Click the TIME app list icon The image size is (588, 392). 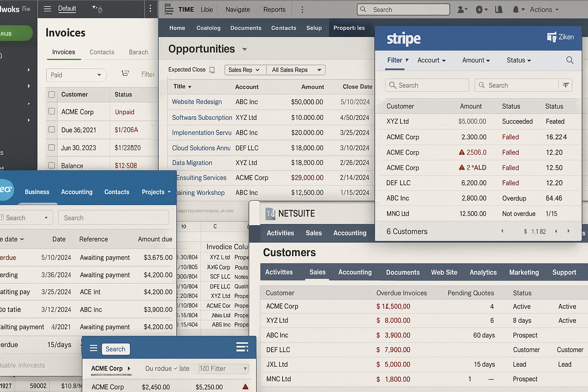pyautogui.click(x=169, y=9)
